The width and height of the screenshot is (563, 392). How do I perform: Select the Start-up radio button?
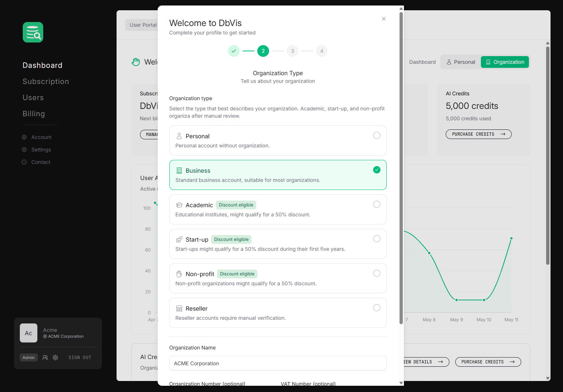pos(377,239)
